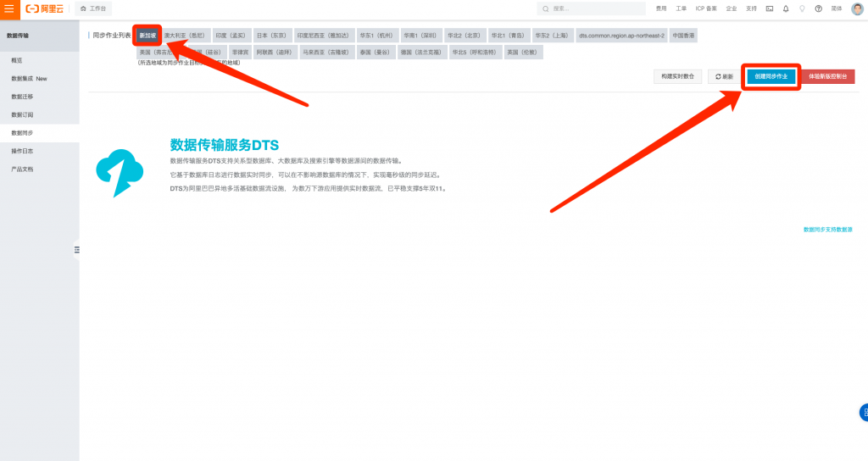Viewport: 868px width, 461px height.
Task: Click the top search field
Action: [591, 8]
